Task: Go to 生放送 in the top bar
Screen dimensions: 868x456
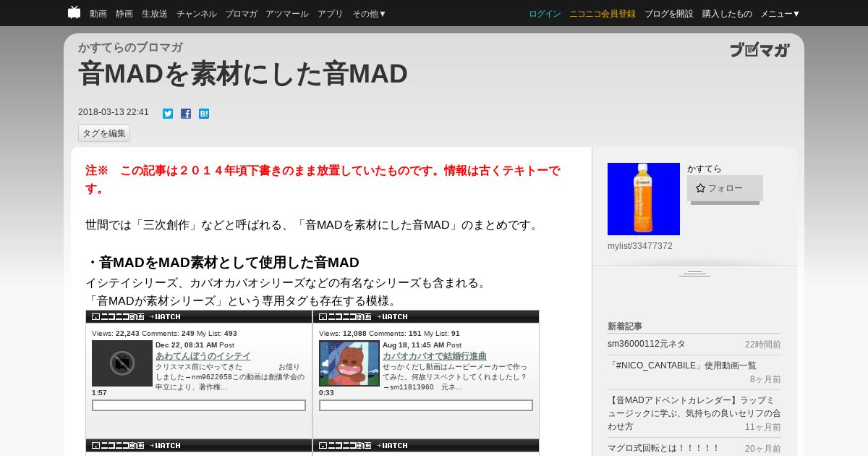Action: coord(155,14)
